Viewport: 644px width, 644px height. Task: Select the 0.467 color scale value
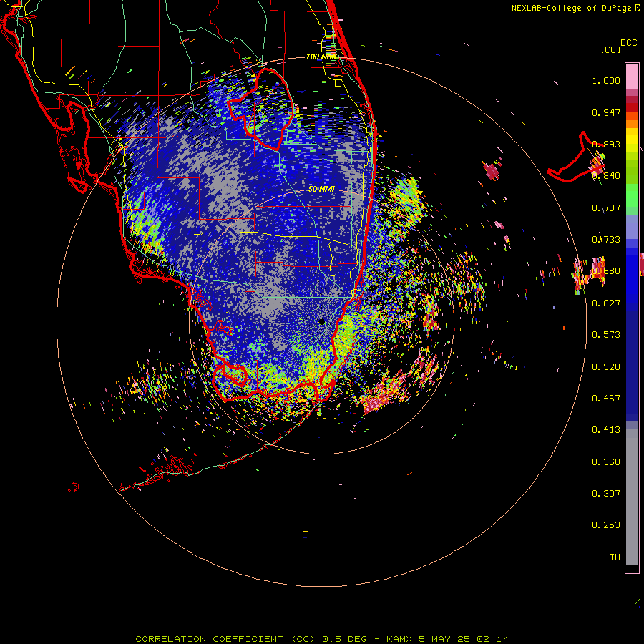click(x=606, y=399)
